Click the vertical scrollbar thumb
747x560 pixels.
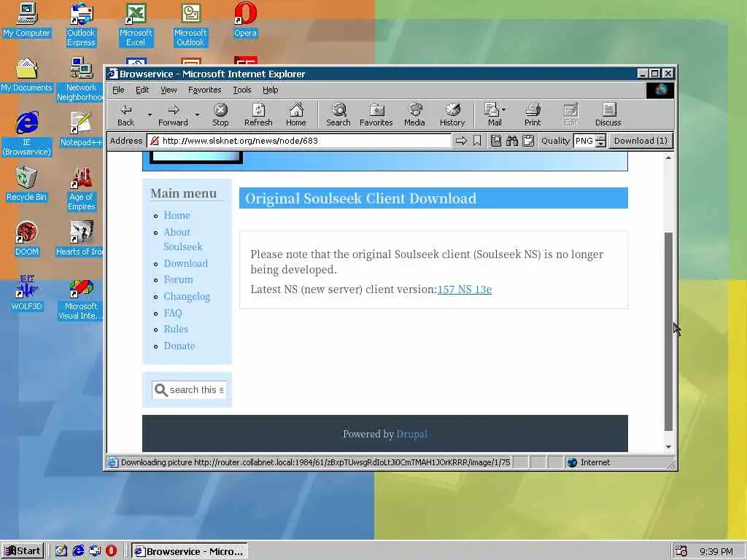click(668, 332)
